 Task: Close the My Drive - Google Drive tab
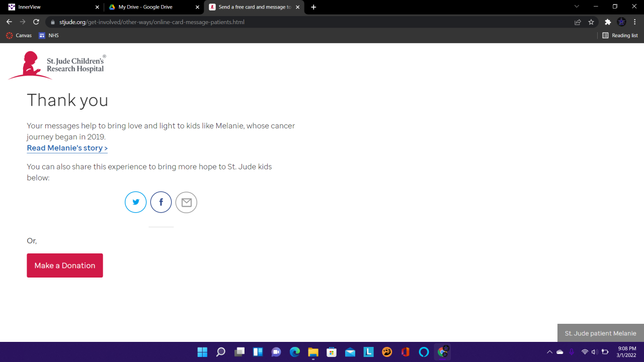(197, 7)
